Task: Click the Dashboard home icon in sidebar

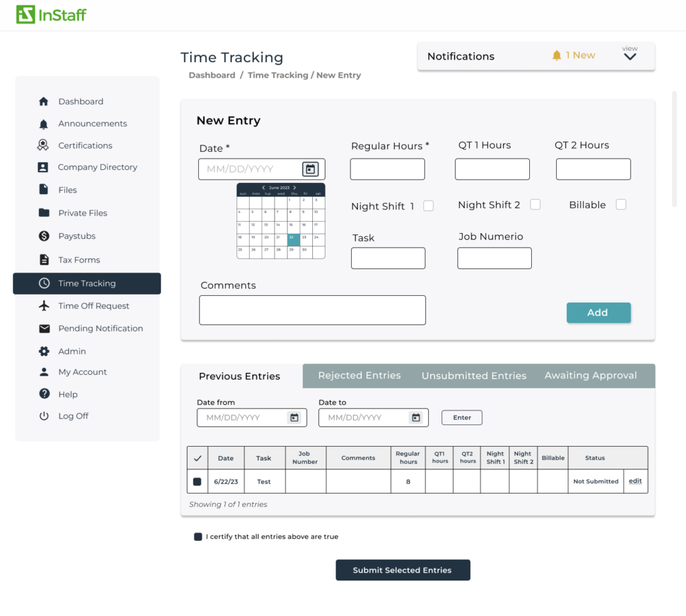Action: 44,102
